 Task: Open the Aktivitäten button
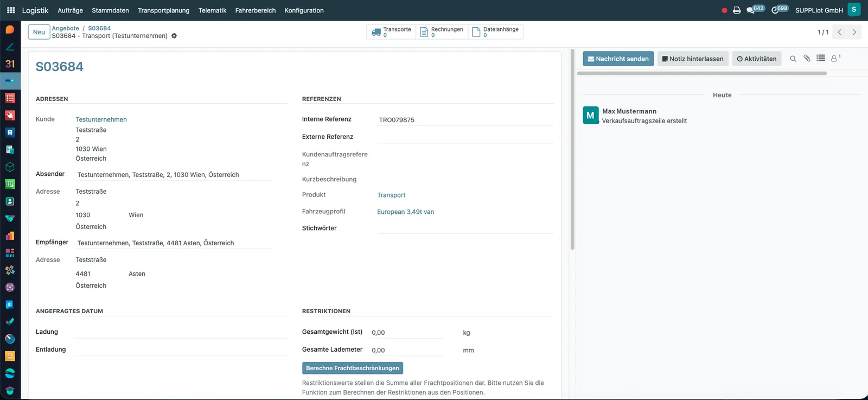(757, 59)
